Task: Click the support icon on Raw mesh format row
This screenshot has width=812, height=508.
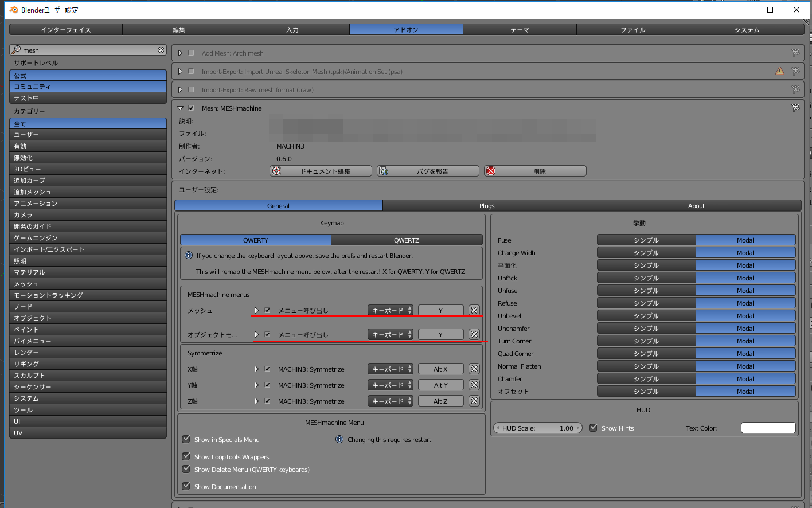Action: coord(795,89)
